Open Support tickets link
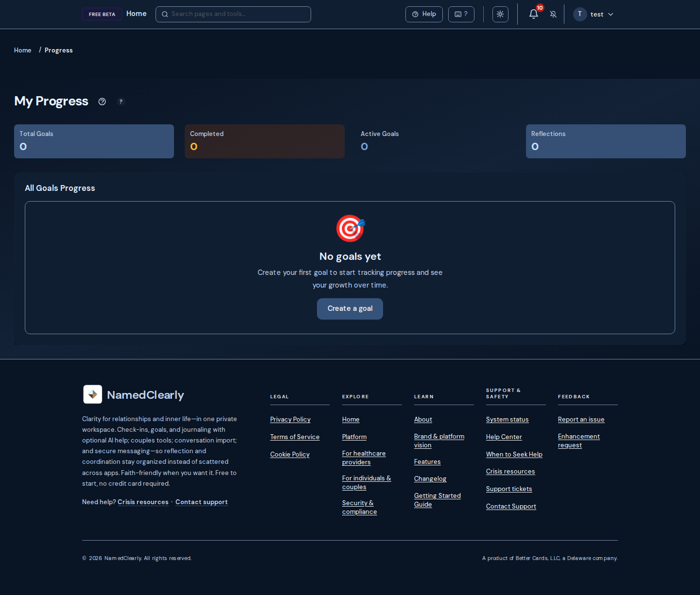Viewport: 700px width, 595px height. pyautogui.click(x=509, y=489)
